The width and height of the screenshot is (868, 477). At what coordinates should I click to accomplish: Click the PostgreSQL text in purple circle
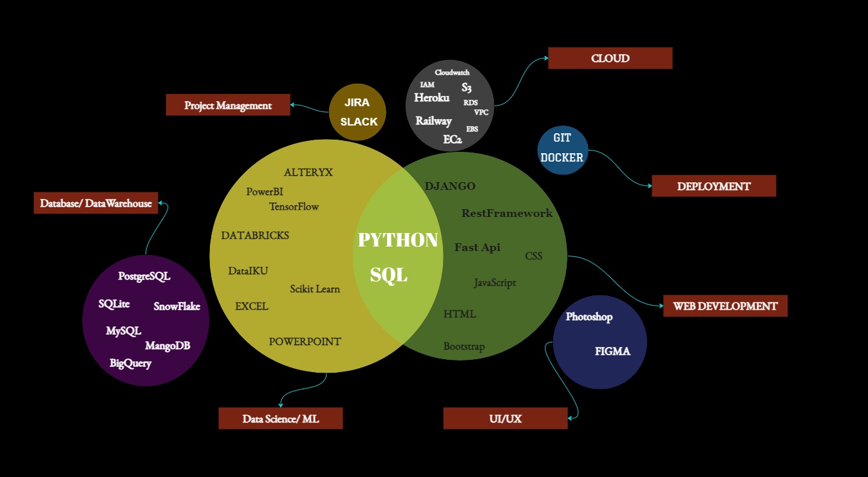coord(144,276)
